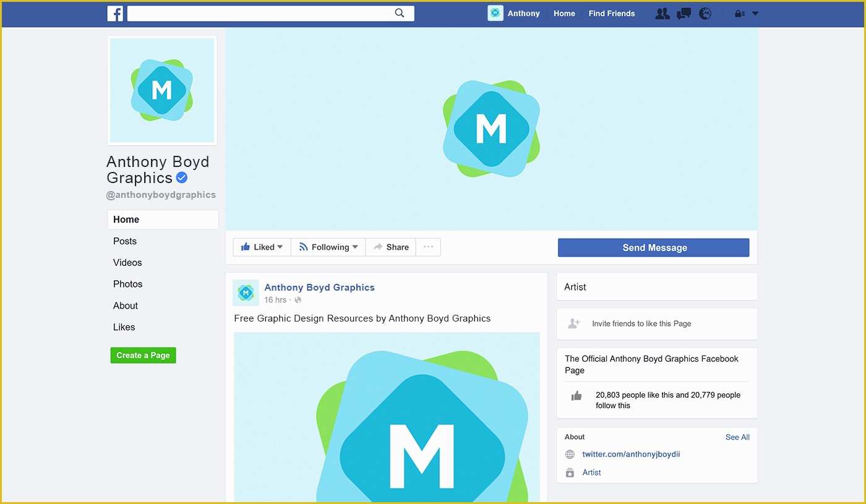This screenshot has width=866, height=504.
Task: Open the privacy shortcuts lock icon
Action: [x=739, y=14]
